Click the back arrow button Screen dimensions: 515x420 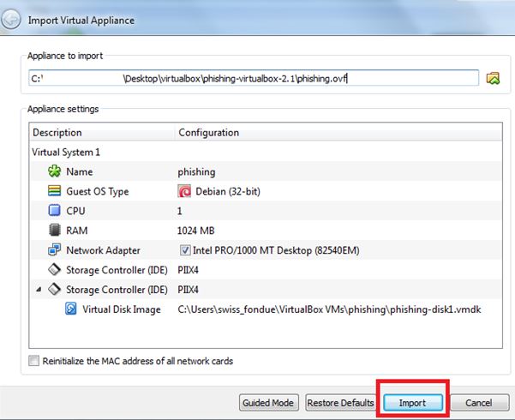[11, 20]
